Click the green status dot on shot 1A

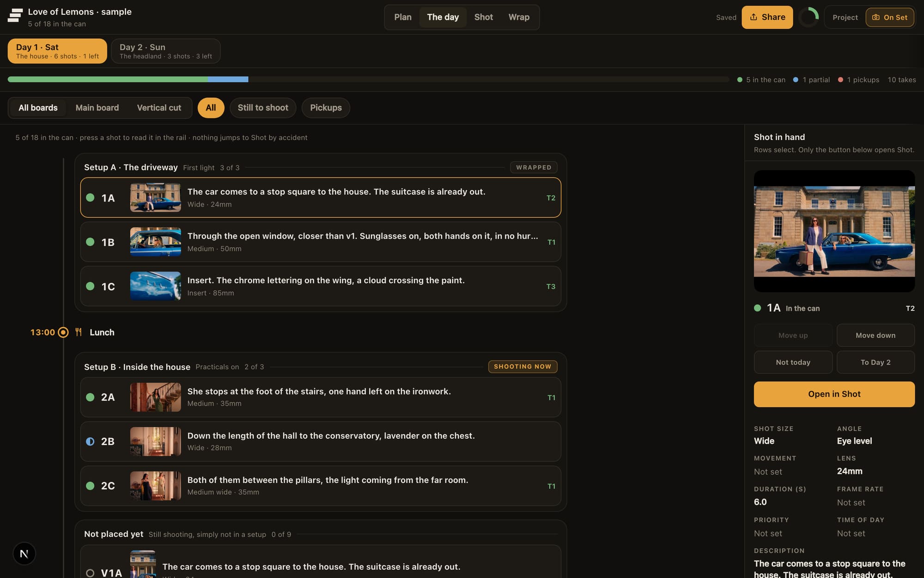tap(91, 197)
